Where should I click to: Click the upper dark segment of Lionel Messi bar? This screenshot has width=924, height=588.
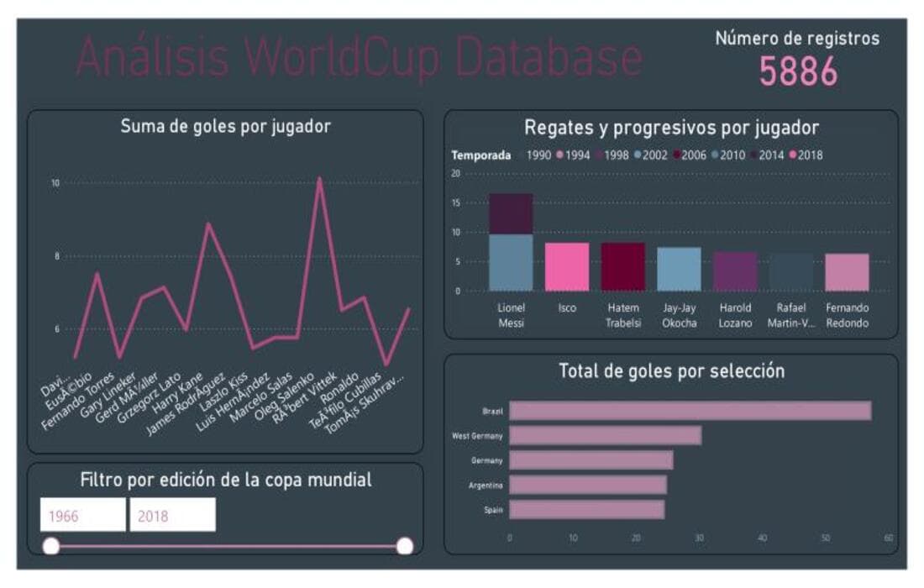511,214
